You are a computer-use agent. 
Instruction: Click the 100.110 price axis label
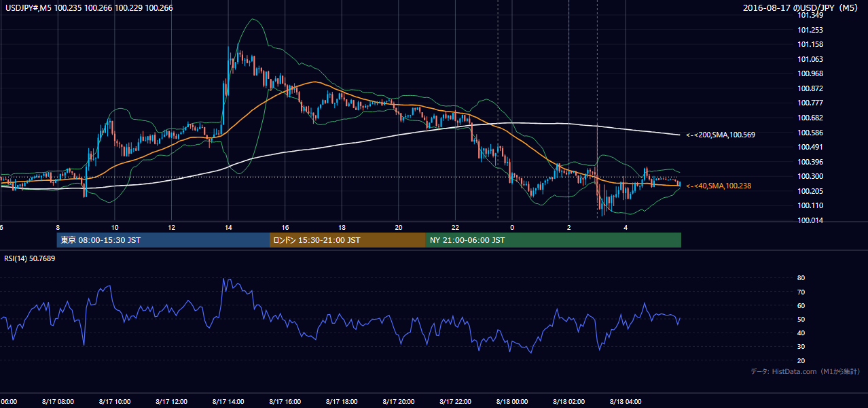coord(810,206)
